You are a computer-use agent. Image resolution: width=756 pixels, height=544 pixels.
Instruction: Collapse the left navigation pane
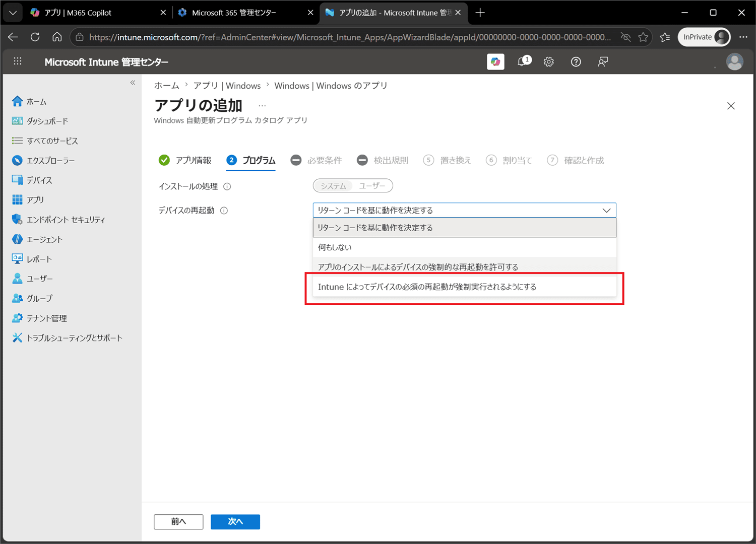(x=133, y=82)
